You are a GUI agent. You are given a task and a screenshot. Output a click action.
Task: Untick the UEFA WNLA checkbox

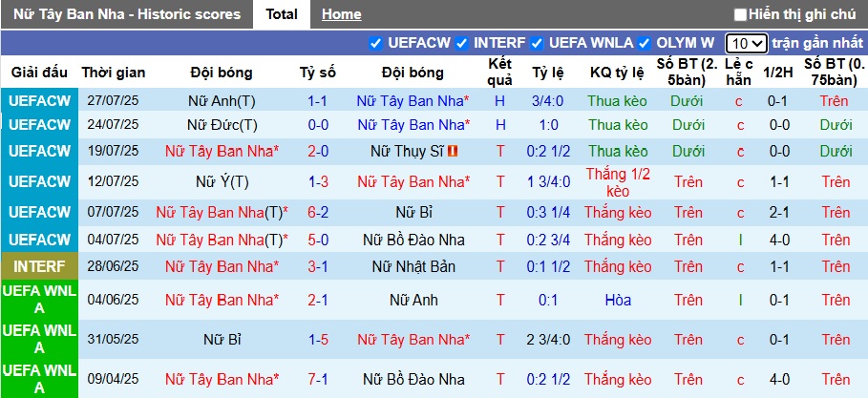pos(537,43)
